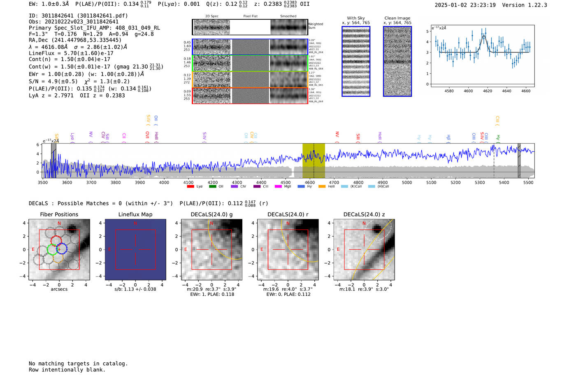Click the red OVI line label
Viewport: 576px width, 392px height.
pos(147,137)
